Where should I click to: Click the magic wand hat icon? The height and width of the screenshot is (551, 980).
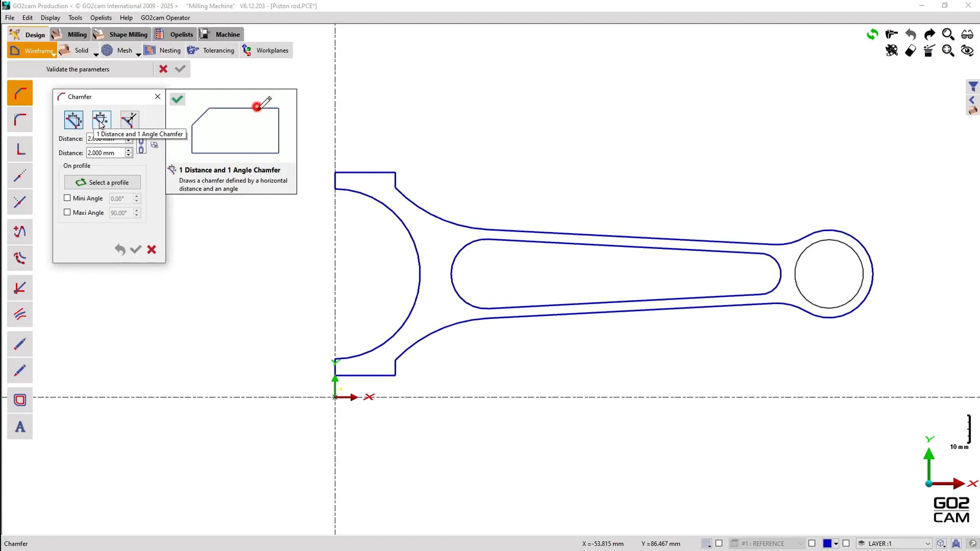pos(929,51)
